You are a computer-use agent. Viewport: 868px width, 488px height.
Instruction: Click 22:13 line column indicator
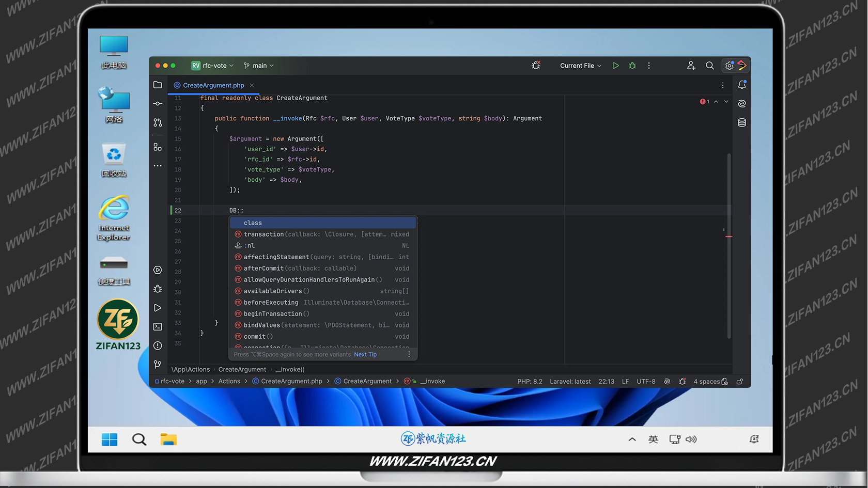tap(606, 382)
